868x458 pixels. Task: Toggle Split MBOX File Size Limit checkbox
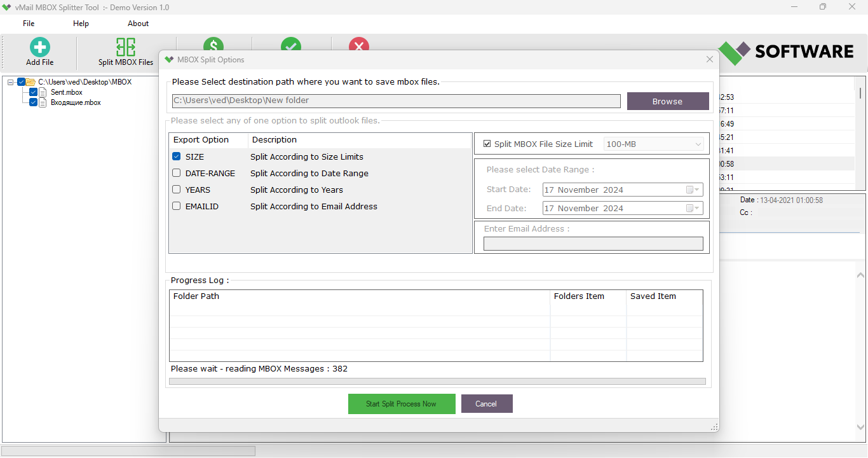click(487, 144)
